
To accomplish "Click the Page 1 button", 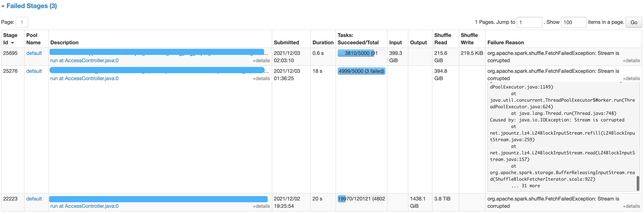I will click(x=22, y=22).
